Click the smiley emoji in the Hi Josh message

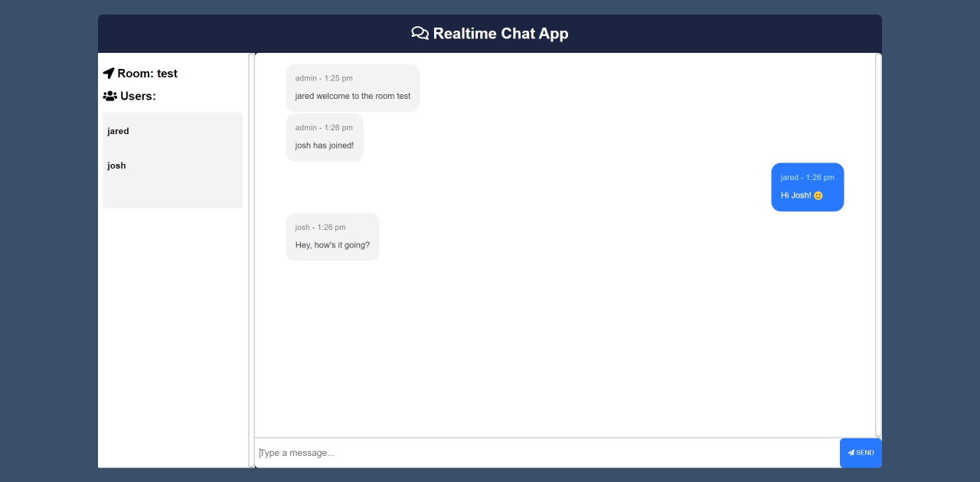[817, 195]
